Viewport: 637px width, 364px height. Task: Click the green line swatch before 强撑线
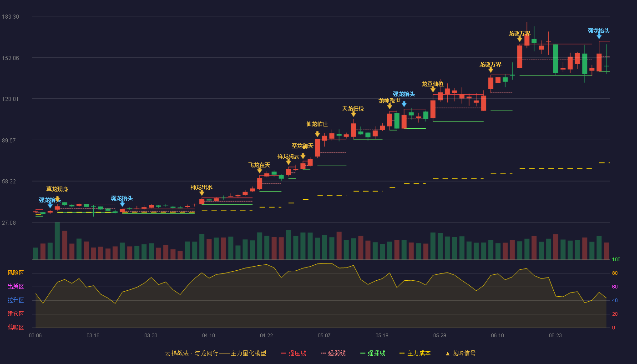(363, 353)
